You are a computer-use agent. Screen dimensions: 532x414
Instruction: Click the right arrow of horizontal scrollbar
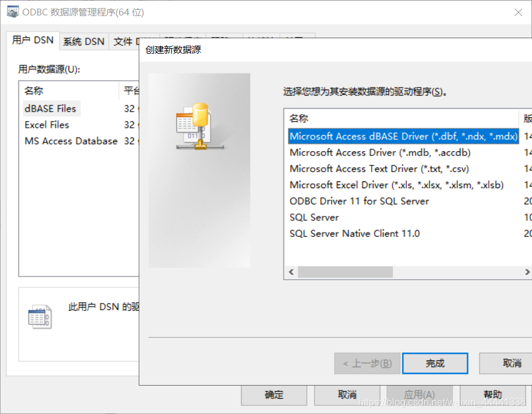click(527, 272)
